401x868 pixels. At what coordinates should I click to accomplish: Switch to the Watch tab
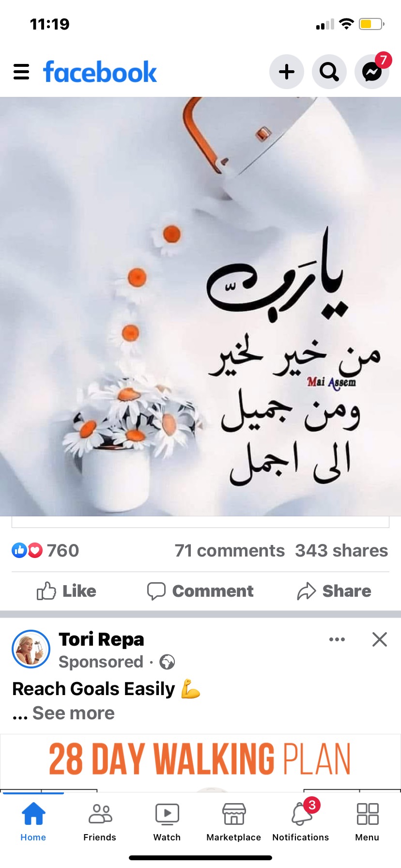click(167, 823)
